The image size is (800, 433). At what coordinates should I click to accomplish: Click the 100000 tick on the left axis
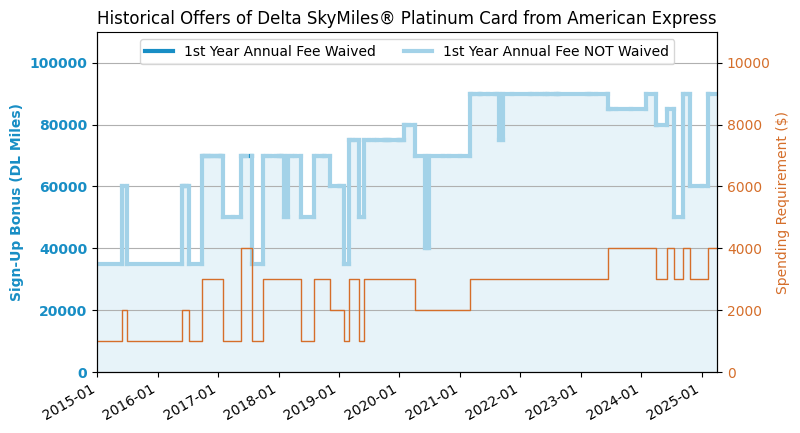click(59, 63)
